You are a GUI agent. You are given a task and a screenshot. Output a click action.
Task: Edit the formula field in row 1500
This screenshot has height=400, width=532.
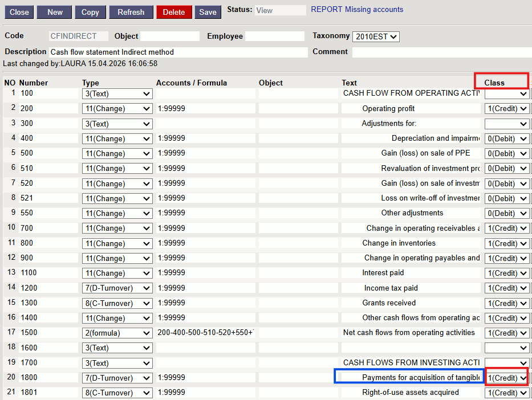[x=205, y=333]
